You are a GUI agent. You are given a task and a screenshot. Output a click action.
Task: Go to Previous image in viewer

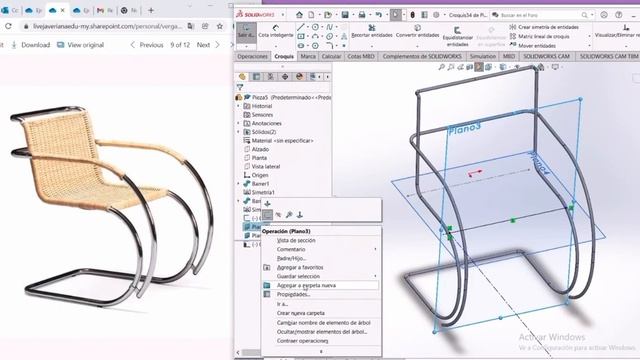(147, 45)
